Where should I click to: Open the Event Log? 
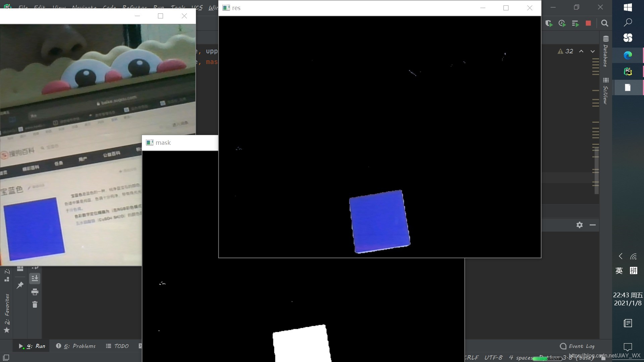click(577, 346)
